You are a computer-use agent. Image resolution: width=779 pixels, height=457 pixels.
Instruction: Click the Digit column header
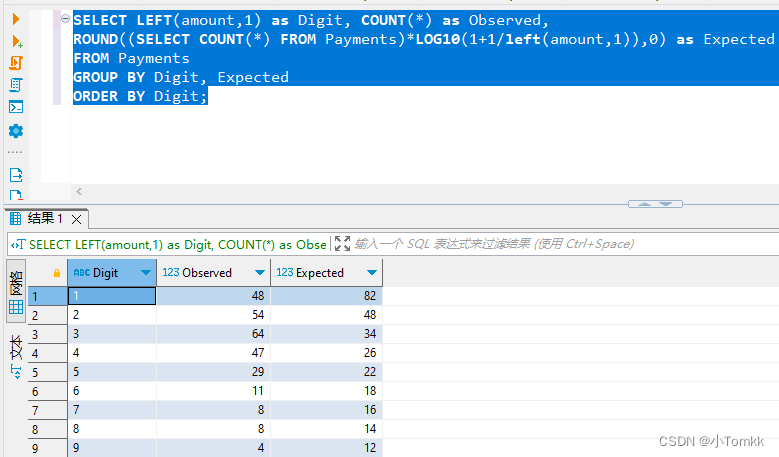(x=112, y=273)
